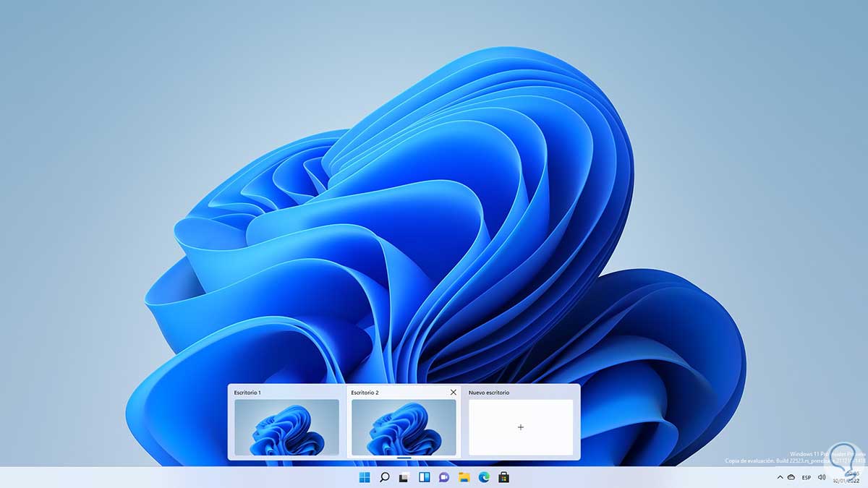Viewport: 868px width, 488px height.
Task: Close Escritorio 2 with the X
Action: tap(454, 392)
